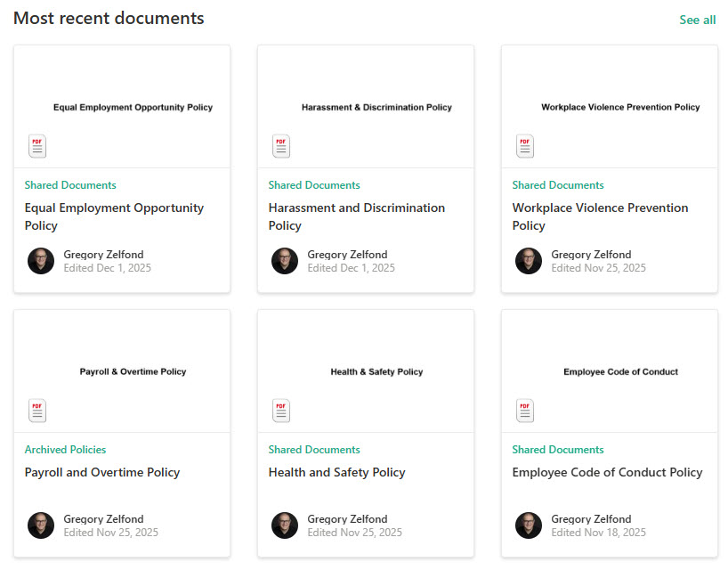Click author avatar on Equal Employment Opportunity card
This screenshot has height=570, width=728.
[x=41, y=261]
